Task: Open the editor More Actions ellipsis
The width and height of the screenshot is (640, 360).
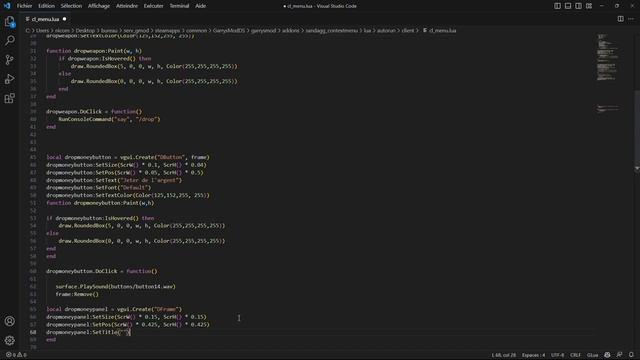Action: [631, 19]
